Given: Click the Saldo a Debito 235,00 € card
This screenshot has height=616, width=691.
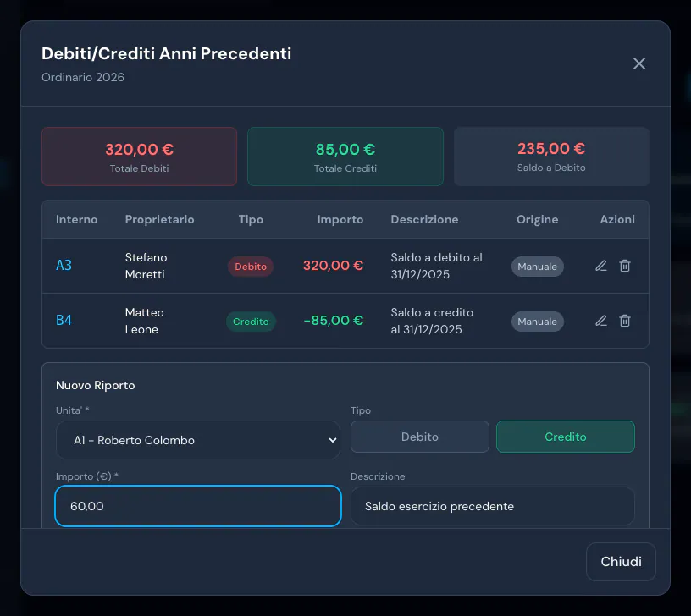Looking at the screenshot, I should tap(551, 157).
